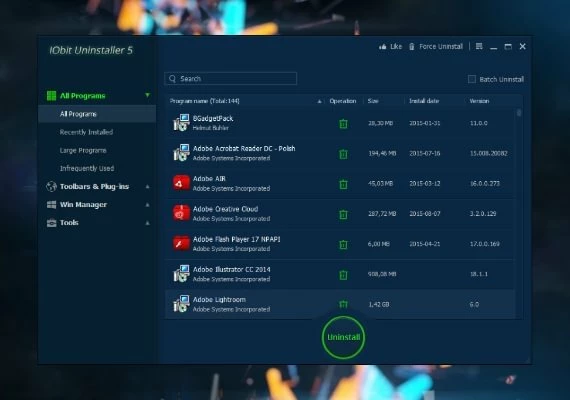Open the Large Programs list
The width and height of the screenshot is (570, 400).
click(x=83, y=150)
